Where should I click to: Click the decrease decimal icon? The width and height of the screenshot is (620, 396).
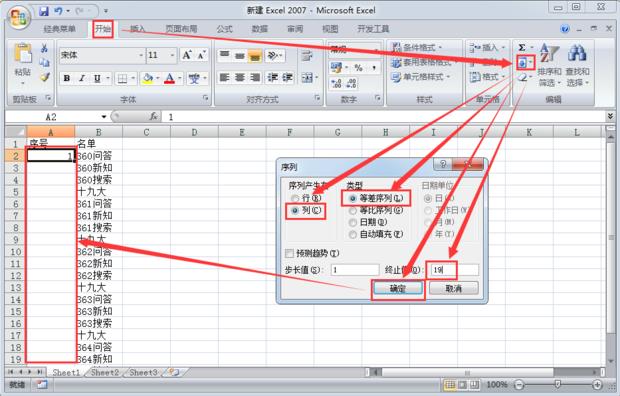point(352,83)
